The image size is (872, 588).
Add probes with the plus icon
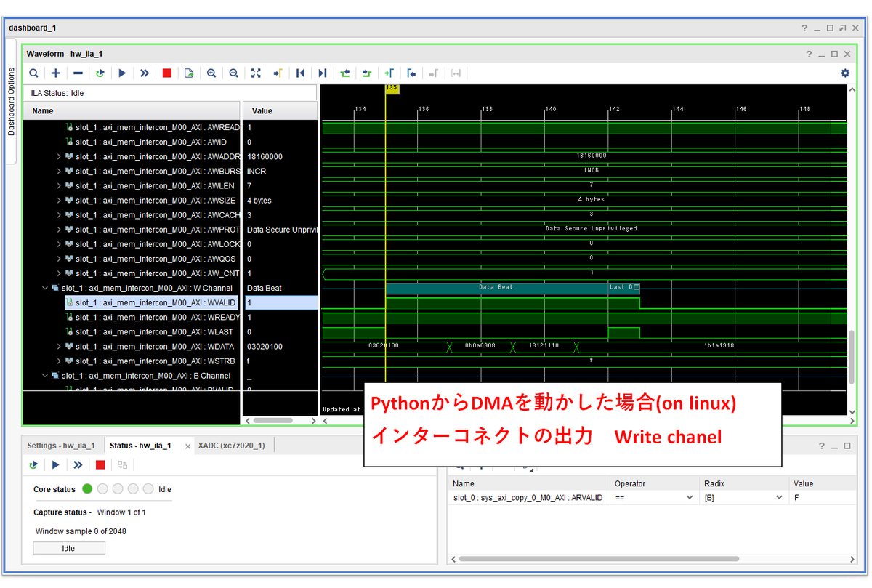coord(56,73)
